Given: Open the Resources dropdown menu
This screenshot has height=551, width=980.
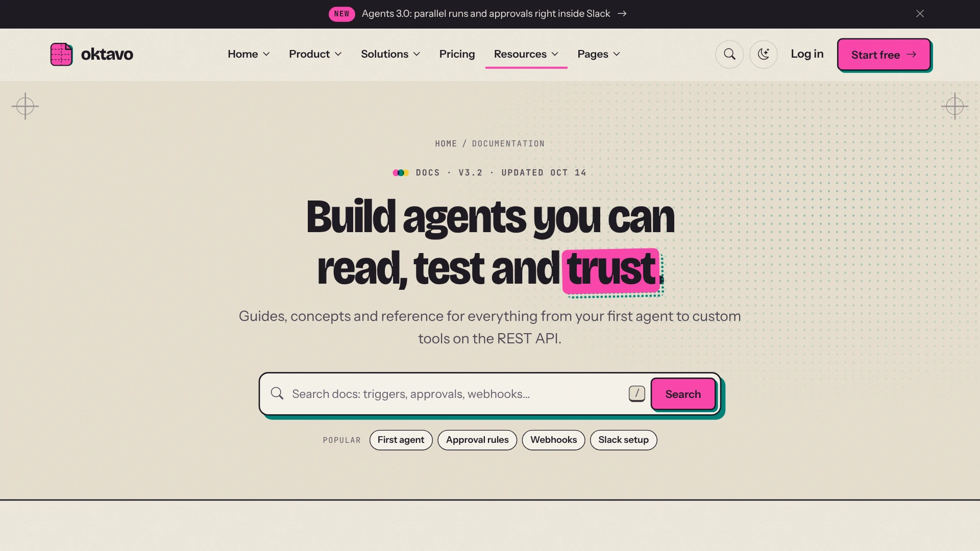Looking at the screenshot, I should click(x=526, y=54).
